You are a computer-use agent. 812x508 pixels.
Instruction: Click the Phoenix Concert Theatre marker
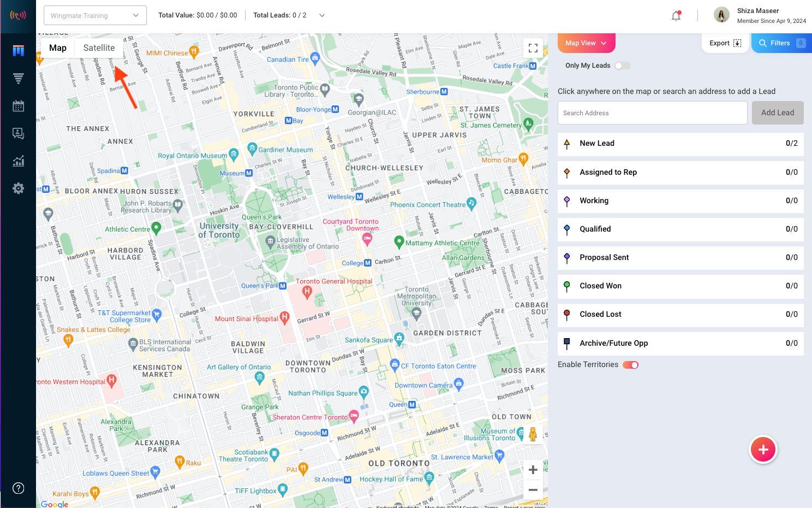471,203
